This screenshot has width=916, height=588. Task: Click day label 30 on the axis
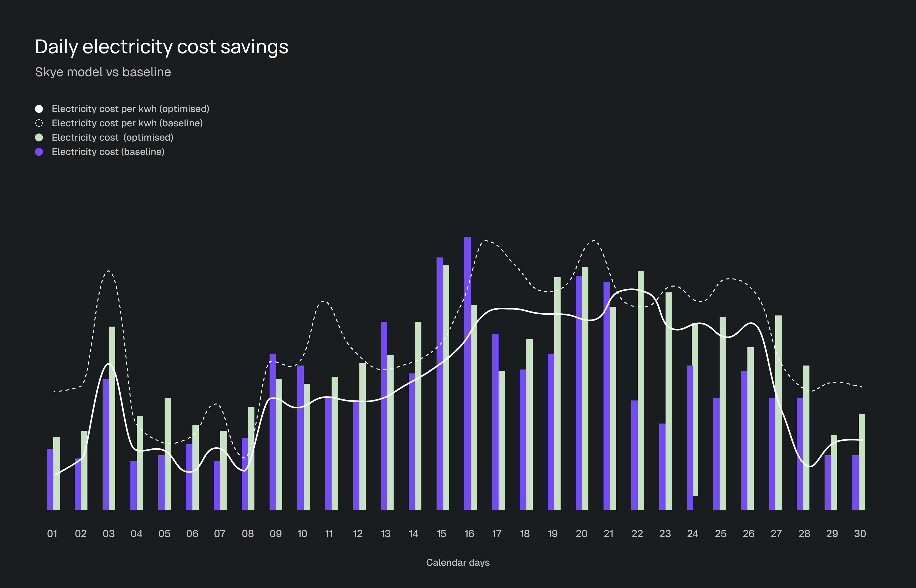click(860, 533)
